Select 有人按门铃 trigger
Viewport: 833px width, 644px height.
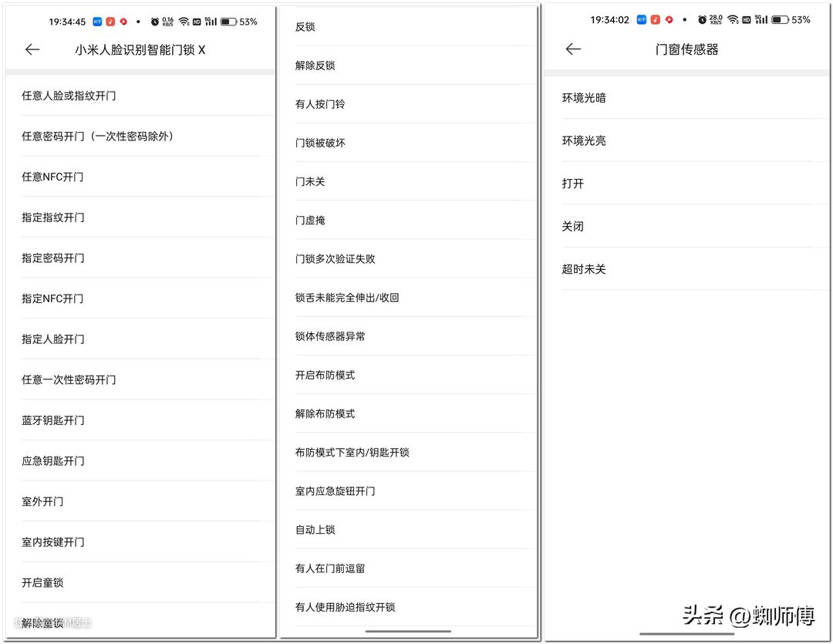click(409, 104)
